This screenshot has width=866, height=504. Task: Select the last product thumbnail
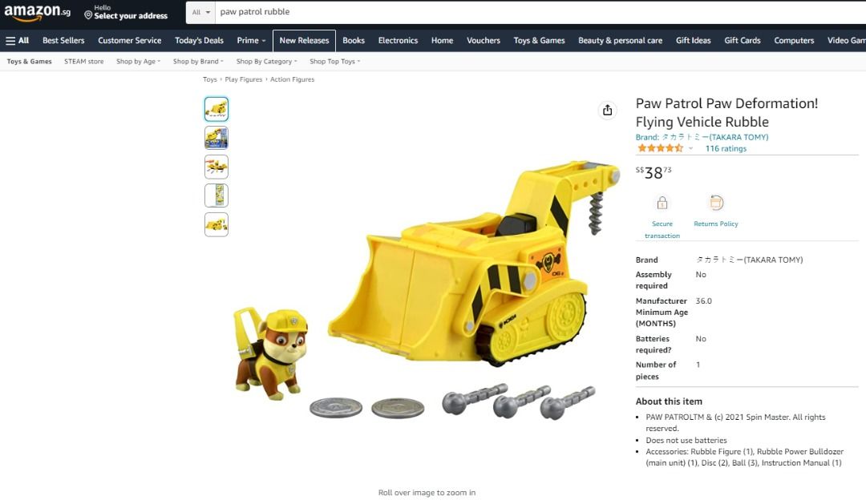pyautogui.click(x=216, y=224)
